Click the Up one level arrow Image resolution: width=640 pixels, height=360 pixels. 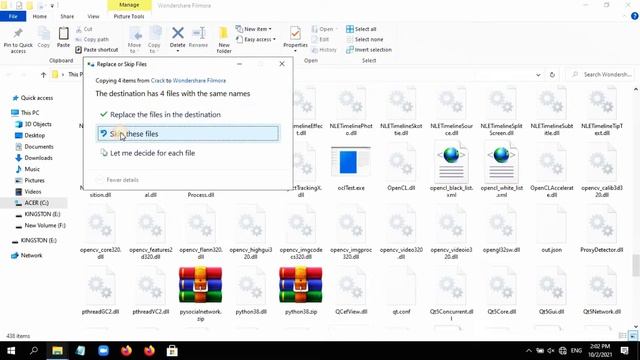tap(43, 75)
